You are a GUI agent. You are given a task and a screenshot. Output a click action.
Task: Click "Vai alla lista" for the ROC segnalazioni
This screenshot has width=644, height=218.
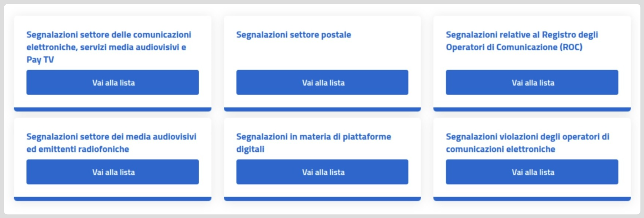point(532,82)
